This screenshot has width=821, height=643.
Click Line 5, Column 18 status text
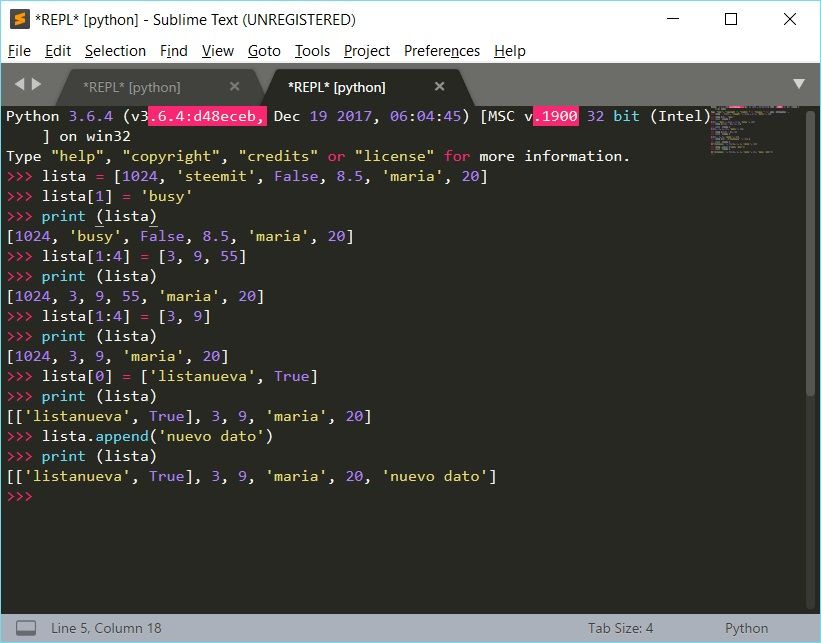pyautogui.click(x=106, y=628)
